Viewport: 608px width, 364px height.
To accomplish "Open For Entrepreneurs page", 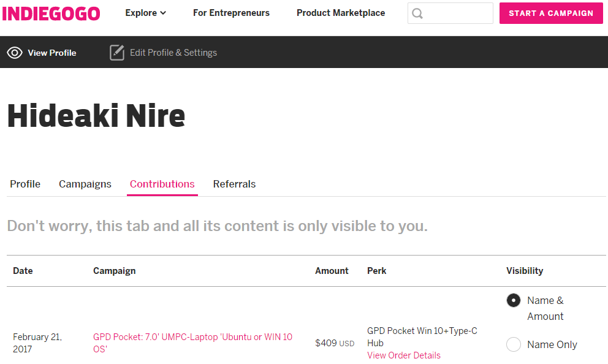I will [231, 13].
